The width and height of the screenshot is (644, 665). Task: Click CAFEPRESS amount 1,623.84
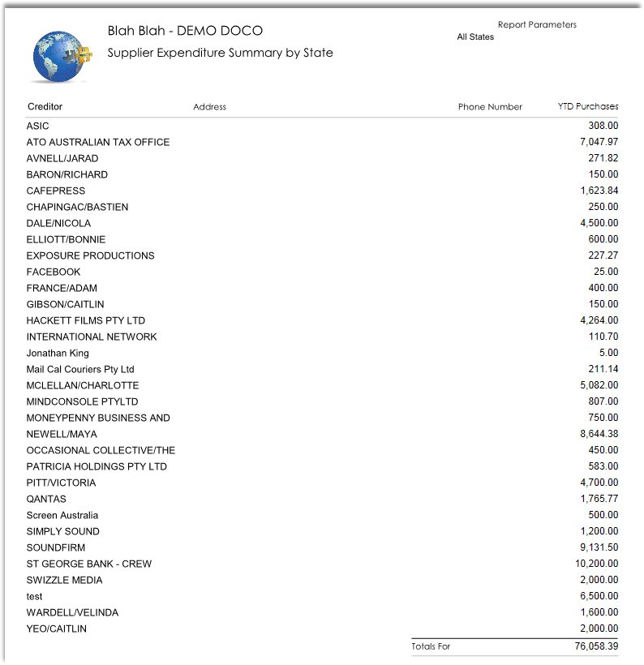tap(599, 191)
